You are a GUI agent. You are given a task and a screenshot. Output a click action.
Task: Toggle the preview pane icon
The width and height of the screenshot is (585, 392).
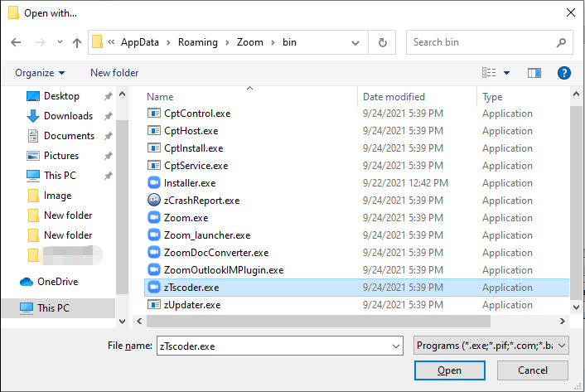(534, 73)
